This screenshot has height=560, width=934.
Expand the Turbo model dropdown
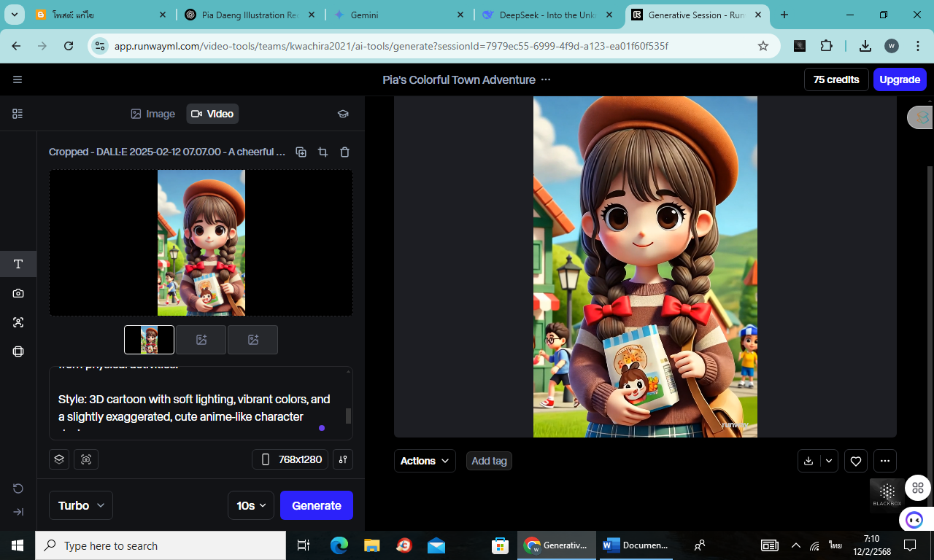pyautogui.click(x=81, y=505)
